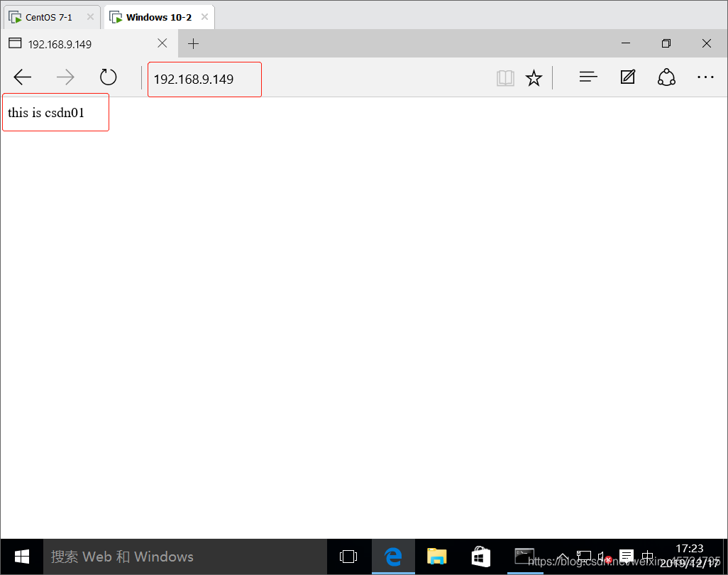Open Microsoft Edge from taskbar
This screenshot has height=575, width=728.
(x=393, y=557)
